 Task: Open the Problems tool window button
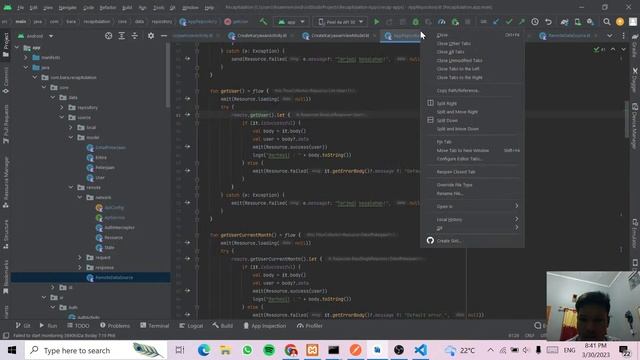click(115, 325)
